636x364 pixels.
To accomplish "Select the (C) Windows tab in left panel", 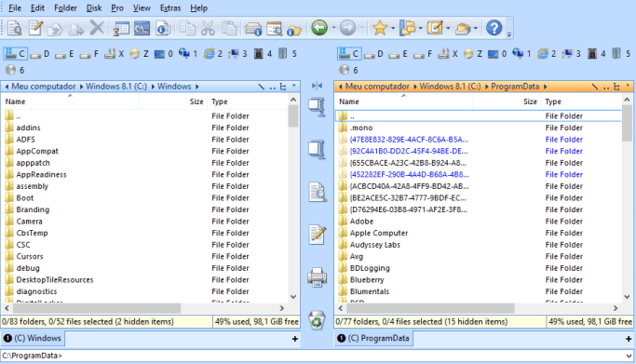I will (x=33, y=338).
